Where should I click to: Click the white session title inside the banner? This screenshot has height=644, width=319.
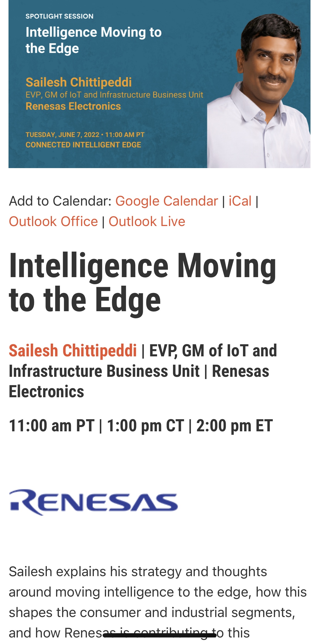click(x=94, y=40)
